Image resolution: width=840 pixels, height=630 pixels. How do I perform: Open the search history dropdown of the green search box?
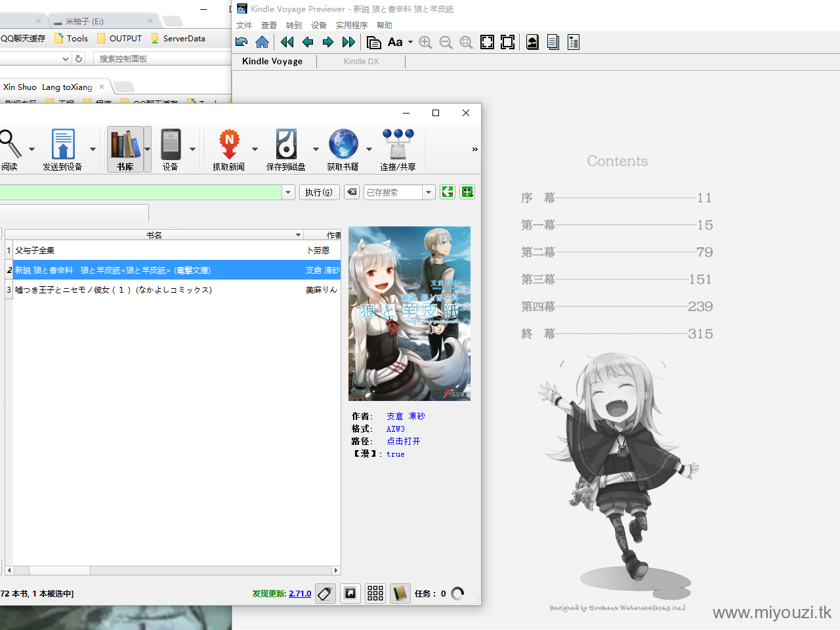click(x=288, y=192)
